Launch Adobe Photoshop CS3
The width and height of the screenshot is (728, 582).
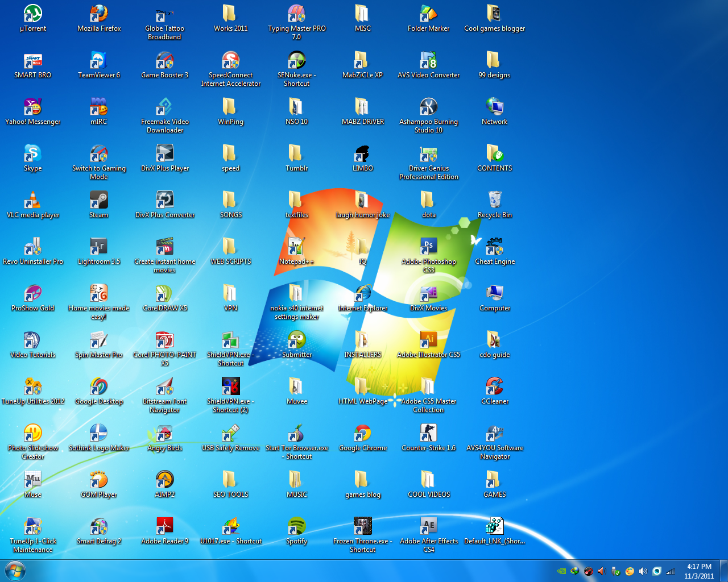tap(428, 247)
